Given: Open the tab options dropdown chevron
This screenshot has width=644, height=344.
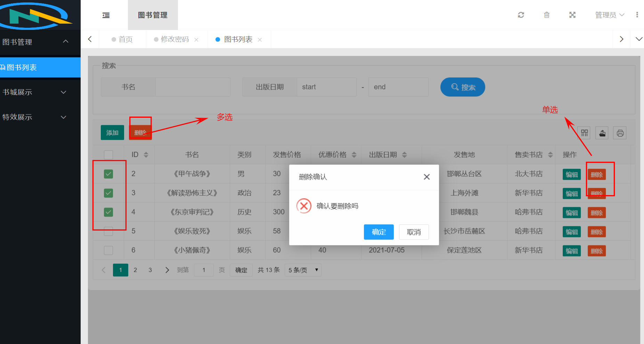Looking at the screenshot, I should [x=639, y=39].
